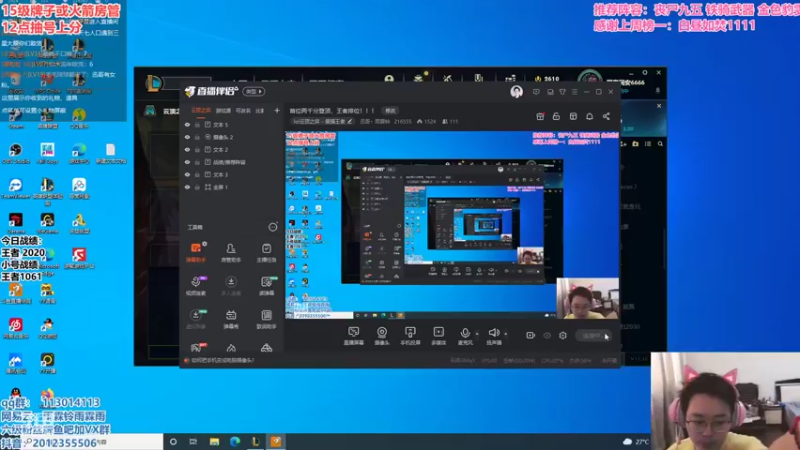Select the 全屏 1 layer row
Screen dimensions: 800x450
[x=232, y=187]
